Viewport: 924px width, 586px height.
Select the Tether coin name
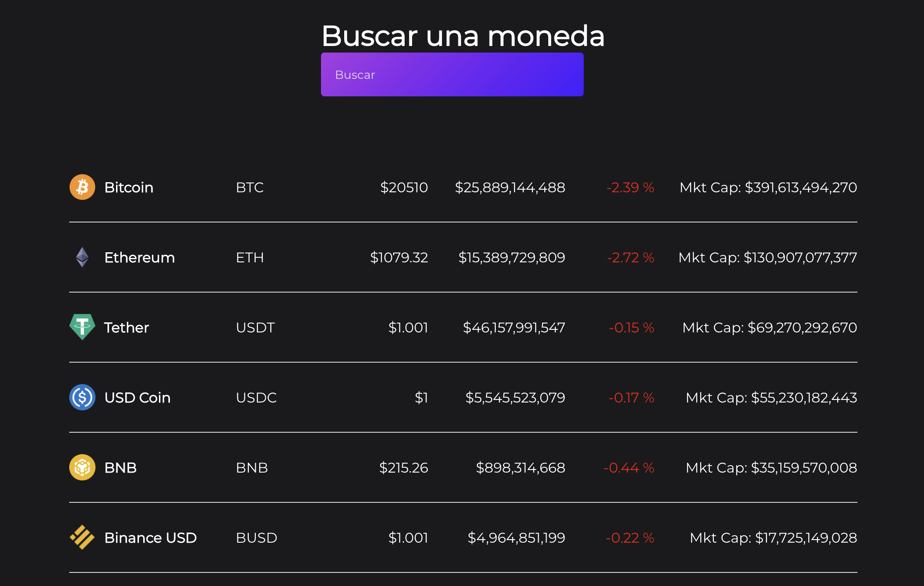127,328
